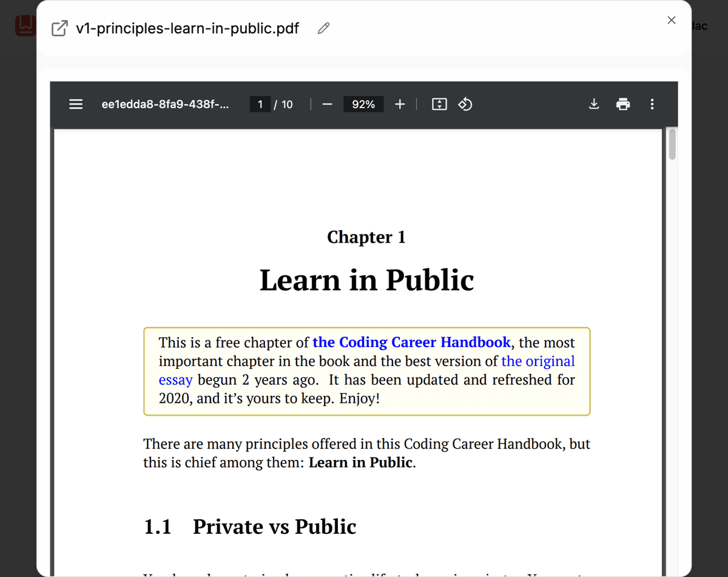Select the filename v1-principles-learn-in-public.pdf
This screenshot has height=577, width=728.
coord(186,28)
